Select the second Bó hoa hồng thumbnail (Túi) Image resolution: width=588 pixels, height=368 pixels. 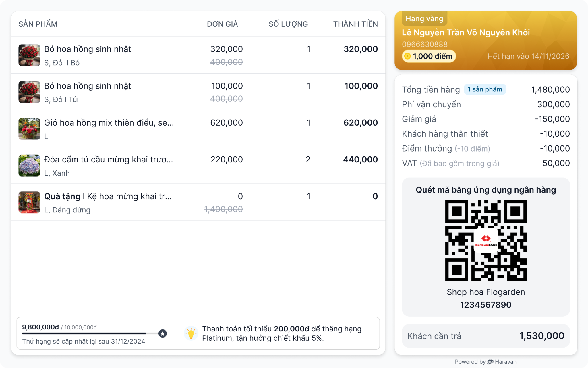point(29,92)
